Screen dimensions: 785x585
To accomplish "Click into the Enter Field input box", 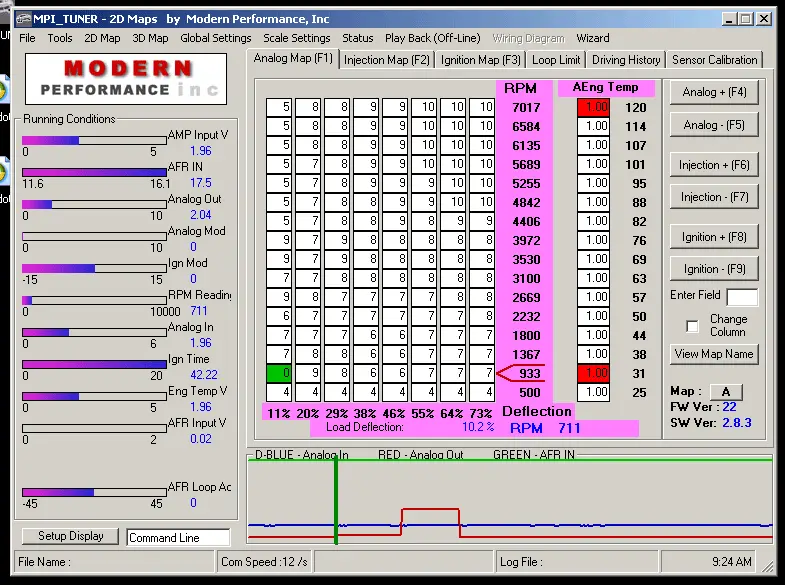I will tap(741, 297).
